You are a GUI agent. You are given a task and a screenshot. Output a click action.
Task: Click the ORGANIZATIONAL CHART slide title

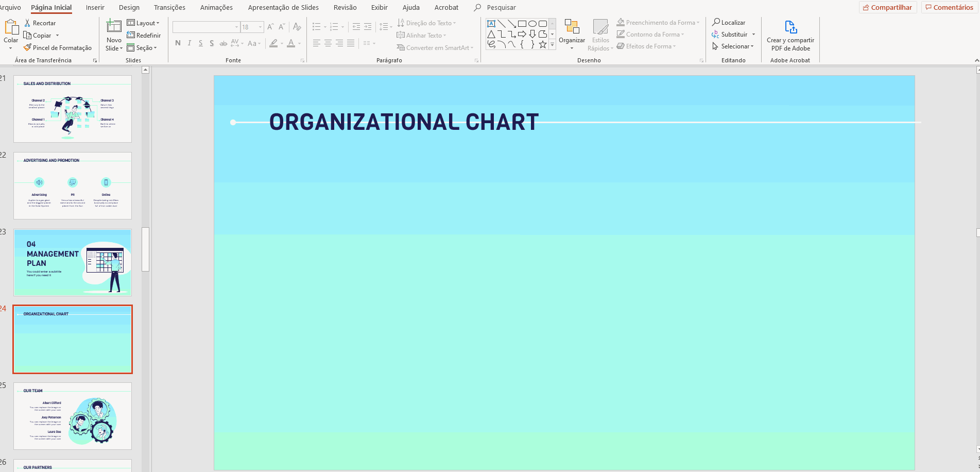coord(404,122)
